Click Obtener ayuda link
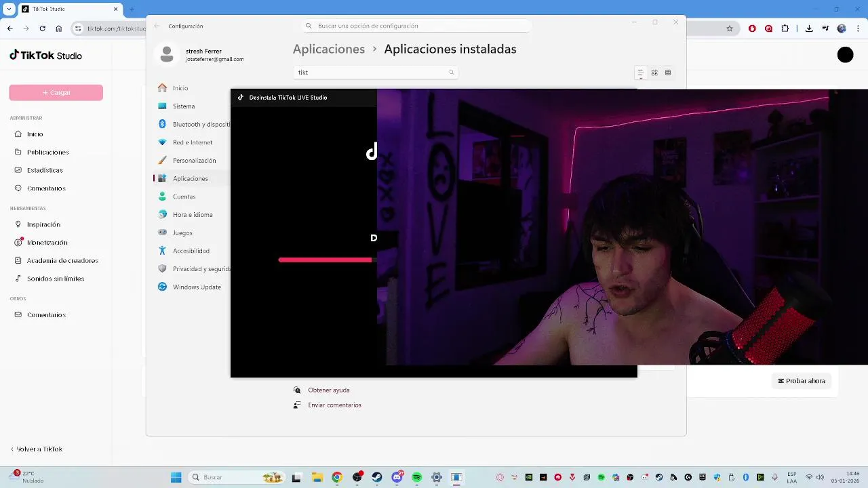Image resolution: width=868 pixels, height=488 pixels. click(329, 390)
